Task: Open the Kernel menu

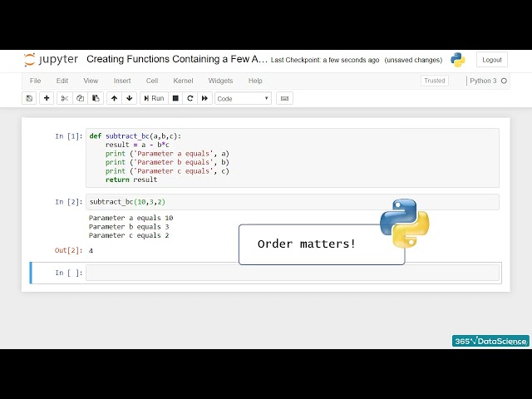Action: click(x=183, y=81)
